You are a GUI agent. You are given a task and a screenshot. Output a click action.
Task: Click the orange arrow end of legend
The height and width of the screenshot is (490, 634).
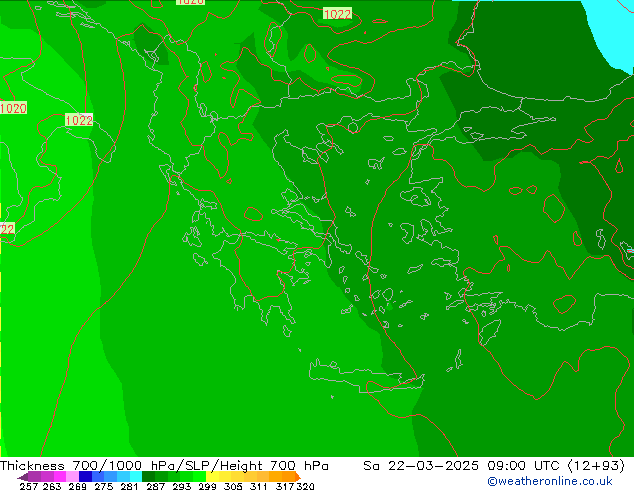(x=298, y=476)
